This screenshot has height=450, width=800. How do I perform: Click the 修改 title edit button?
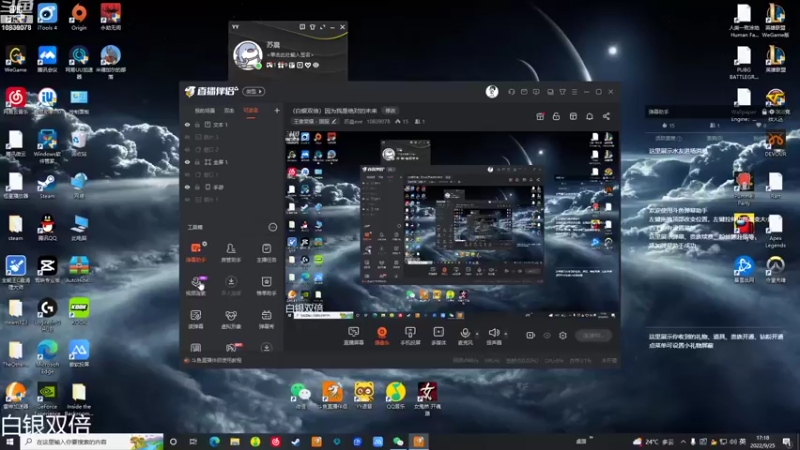point(390,110)
